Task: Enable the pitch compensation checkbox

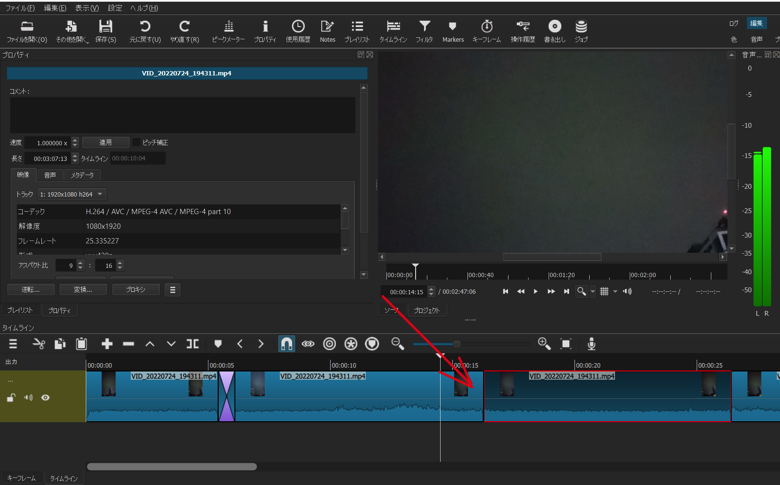Action: [x=136, y=143]
